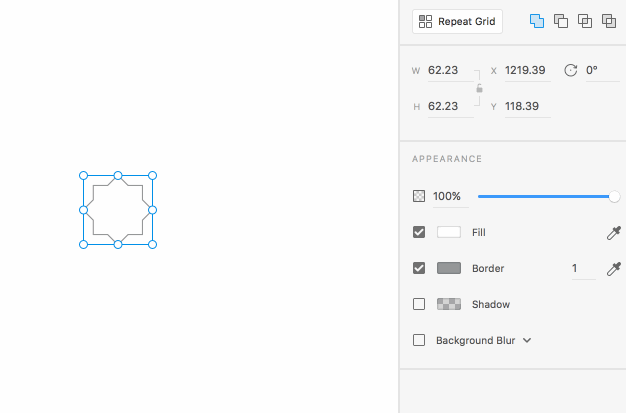Expand the Background Blur dropdown arrow

527,340
